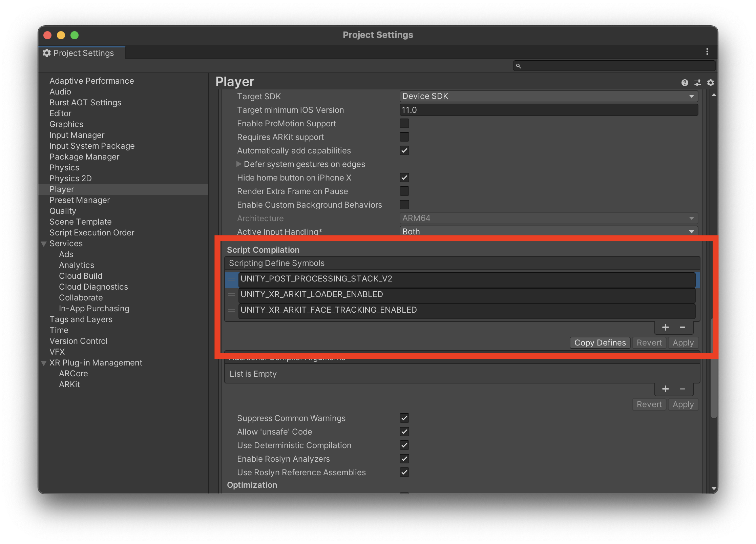This screenshot has height=544, width=756.
Task: Apply the scripting define symbol changes
Action: [683, 342]
